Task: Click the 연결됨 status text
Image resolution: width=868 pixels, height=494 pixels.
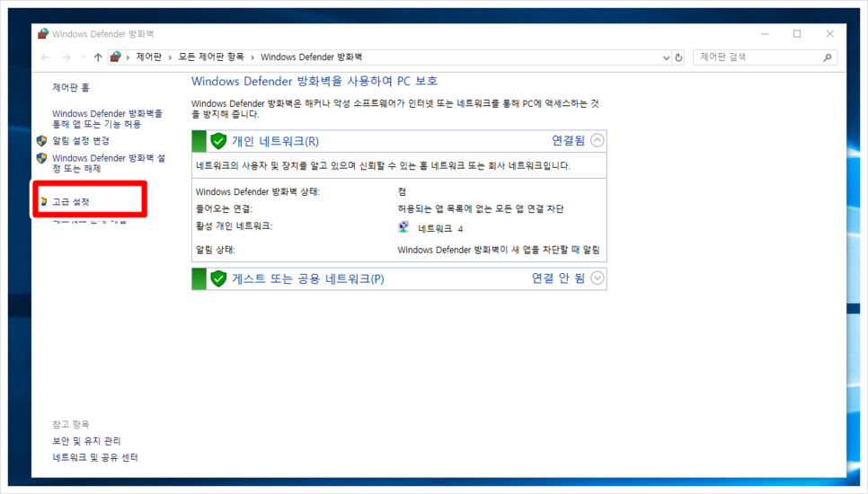Action: pos(568,140)
